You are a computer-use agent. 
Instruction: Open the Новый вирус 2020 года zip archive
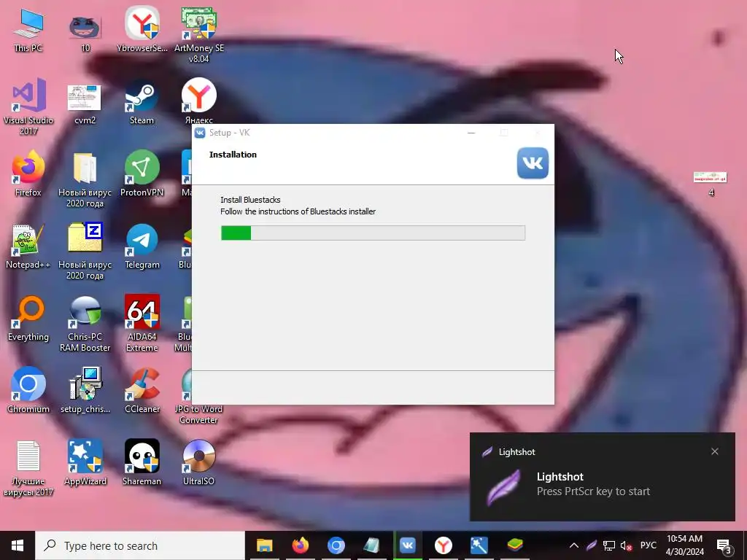point(85,252)
